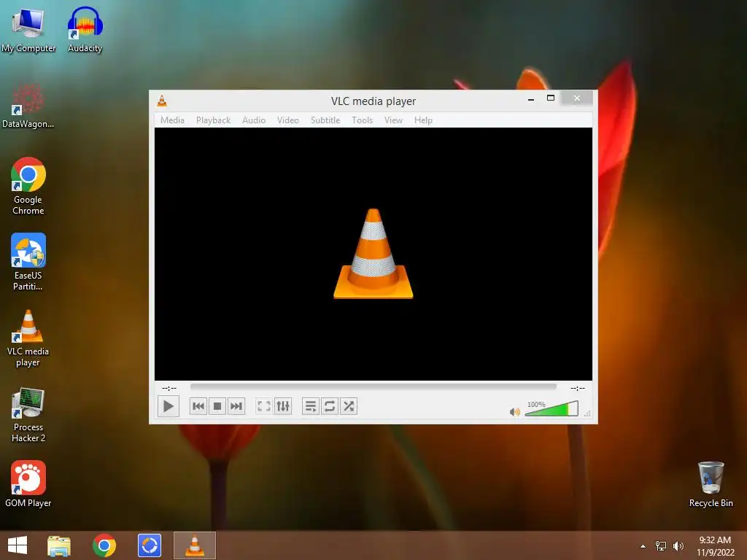Toggle random shuffle playback
This screenshot has height=560, width=747.
[349, 406]
